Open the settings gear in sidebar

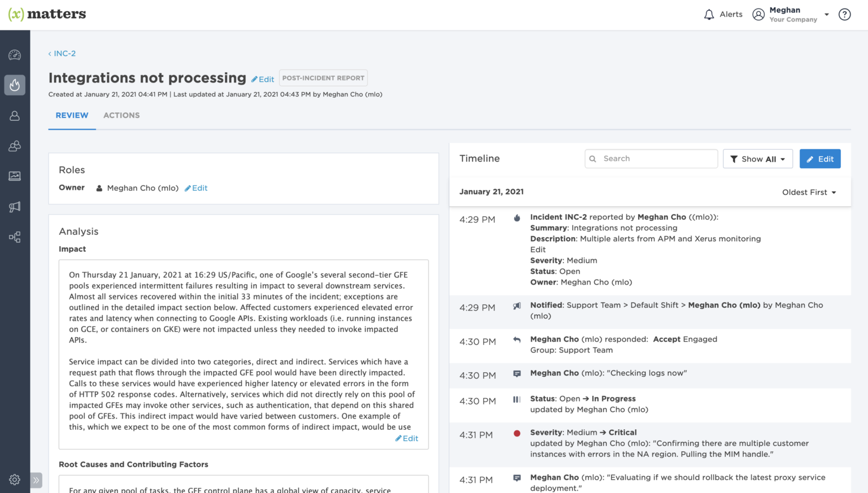click(15, 479)
